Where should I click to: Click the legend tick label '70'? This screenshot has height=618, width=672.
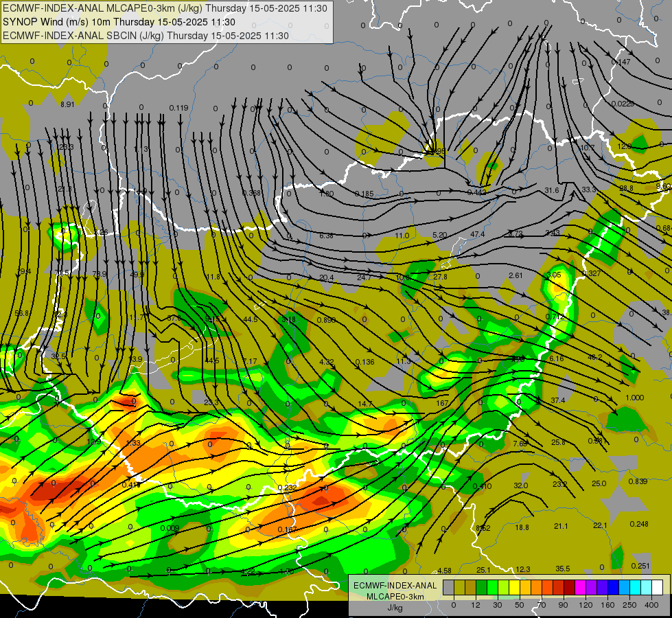[542, 605]
